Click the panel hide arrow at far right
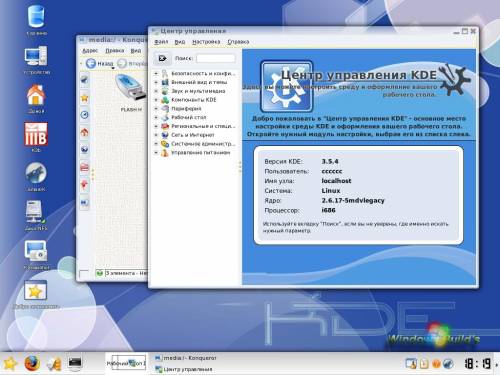 [497, 364]
